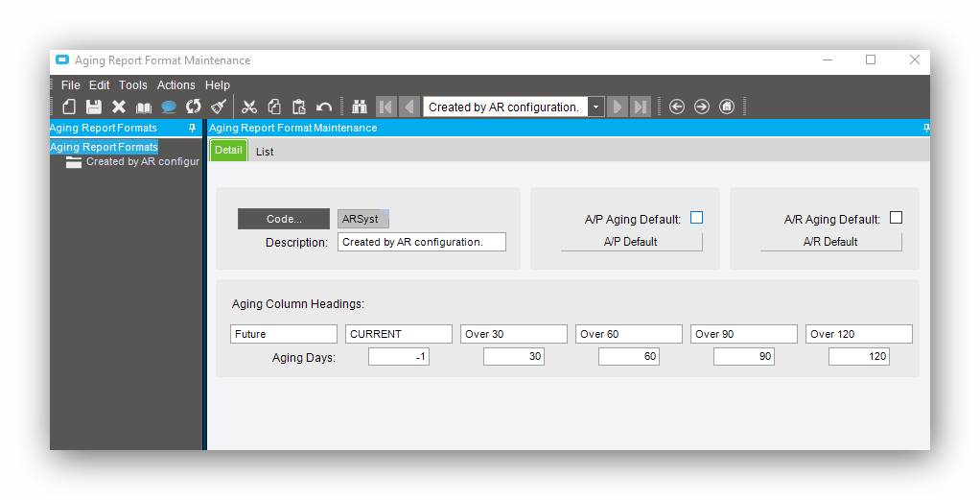
Task: Click the circled Home icon
Action: point(727,107)
